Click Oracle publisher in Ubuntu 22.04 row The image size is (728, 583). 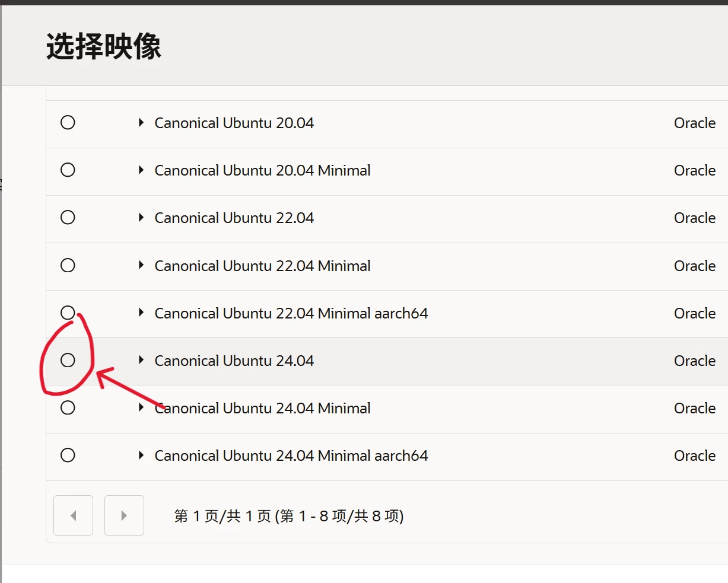pos(695,218)
